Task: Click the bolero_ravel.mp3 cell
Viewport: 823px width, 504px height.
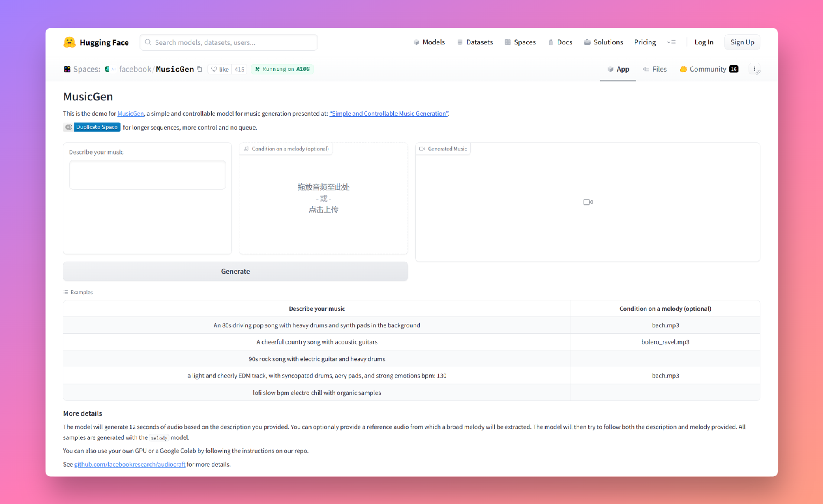Action: point(665,342)
